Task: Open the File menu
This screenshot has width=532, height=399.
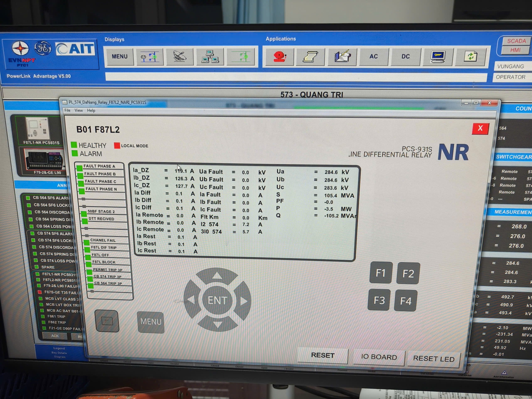Action: [67, 110]
